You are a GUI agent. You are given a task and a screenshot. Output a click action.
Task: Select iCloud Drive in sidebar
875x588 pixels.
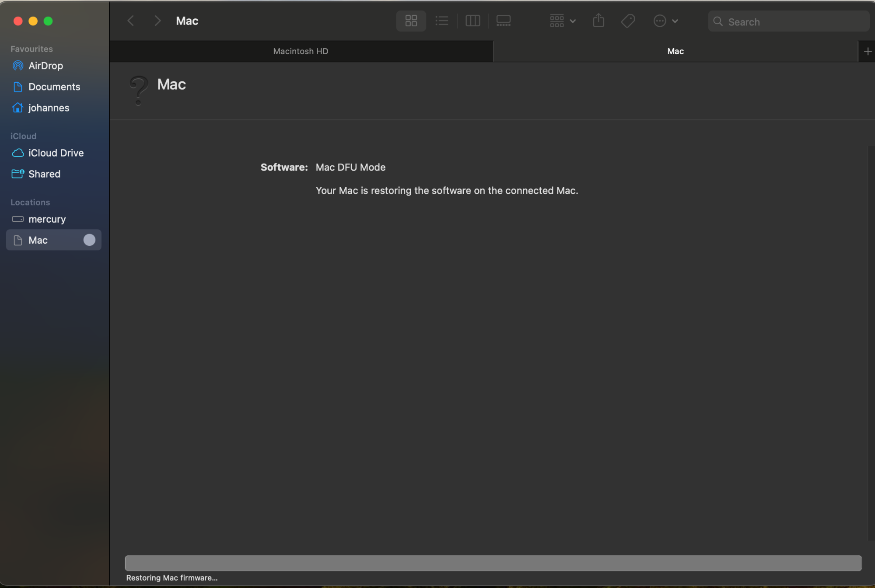point(56,152)
